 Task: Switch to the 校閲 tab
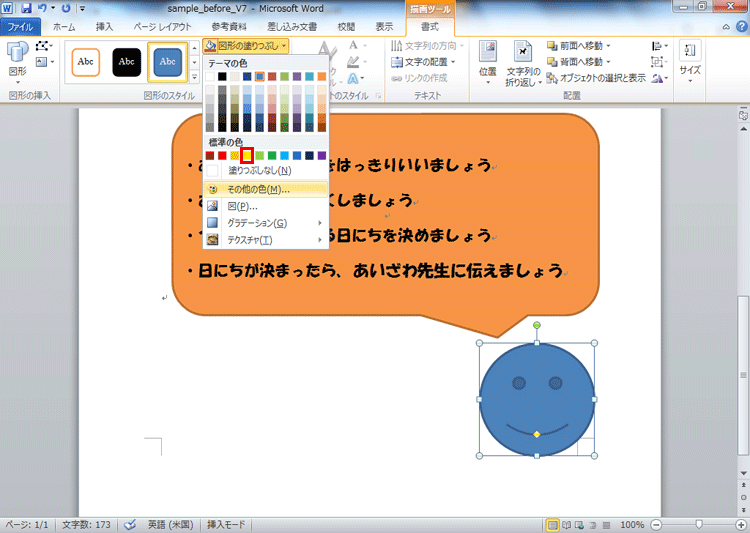pyautogui.click(x=346, y=27)
